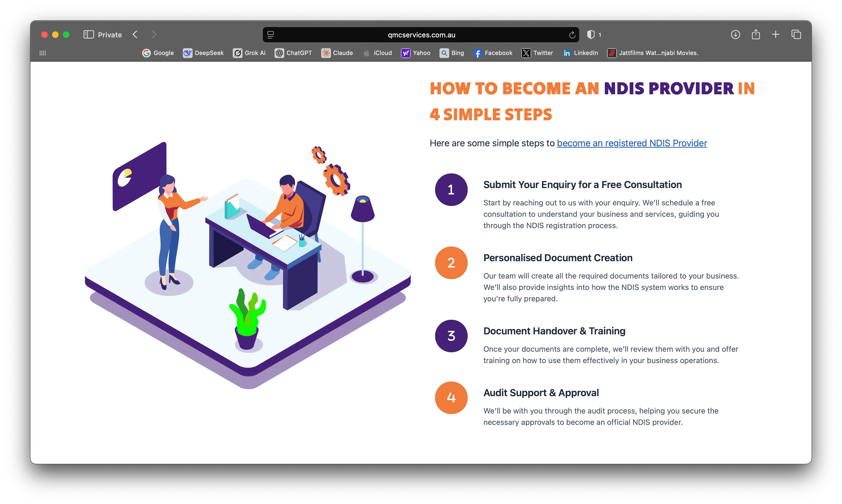Open the Claude bookmark
The image size is (842, 504).
[337, 53]
